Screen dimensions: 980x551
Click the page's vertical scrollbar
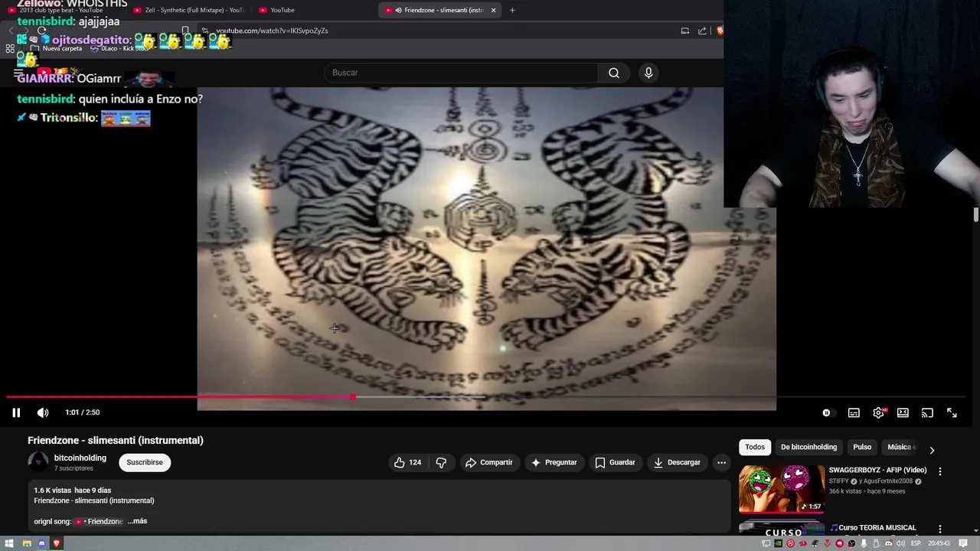point(976,214)
